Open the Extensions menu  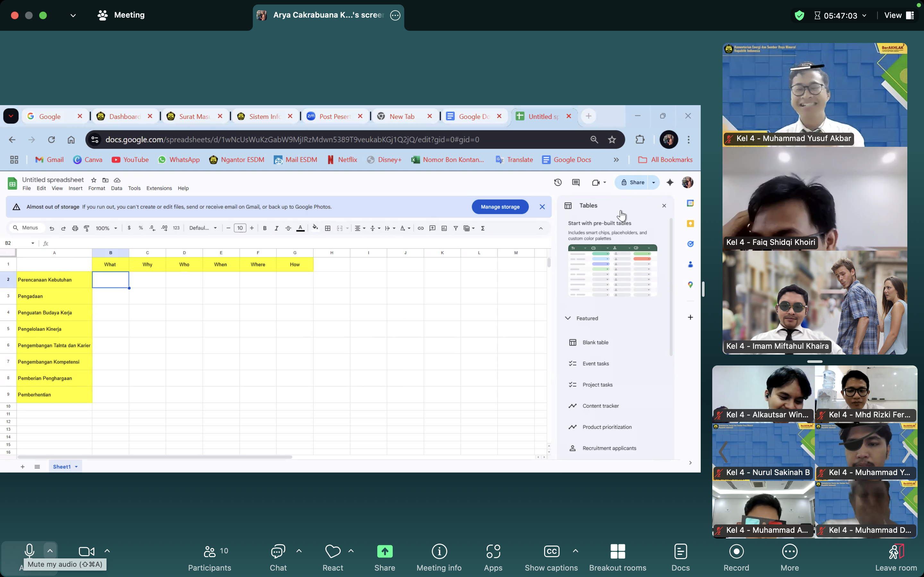(159, 188)
